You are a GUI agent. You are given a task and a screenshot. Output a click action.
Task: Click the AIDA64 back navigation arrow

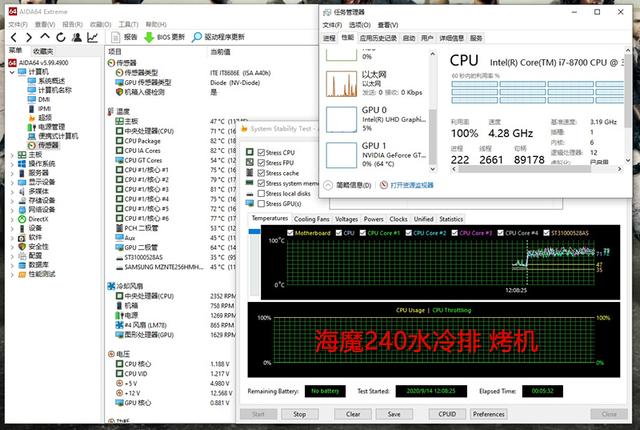[x=14, y=38]
